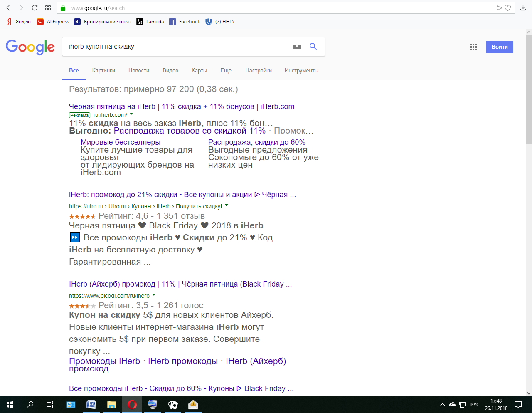Open Task View on the taskbar
Image resolution: width=532 pixels, height=413 pixels.
point(50,404)
